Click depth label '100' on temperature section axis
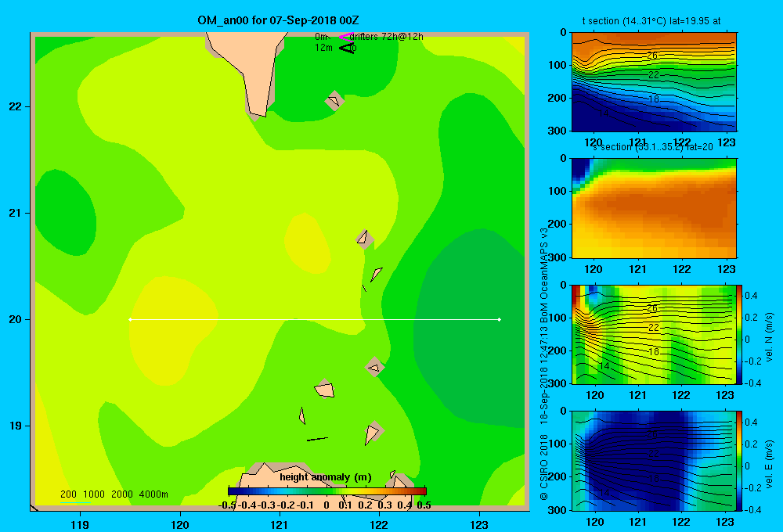Viewport: 783px width, 532px height. (557, 65)
